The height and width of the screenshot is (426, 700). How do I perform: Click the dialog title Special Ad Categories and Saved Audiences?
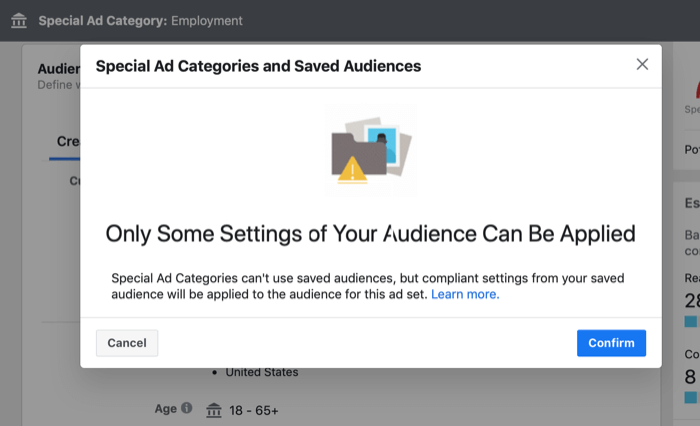pyautogui.click(x=258, y=66)
